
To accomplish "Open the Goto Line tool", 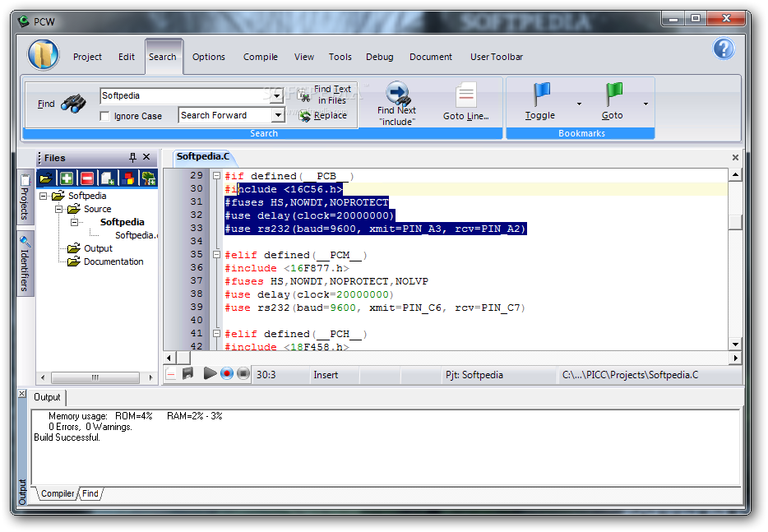I will click(466, 95).
